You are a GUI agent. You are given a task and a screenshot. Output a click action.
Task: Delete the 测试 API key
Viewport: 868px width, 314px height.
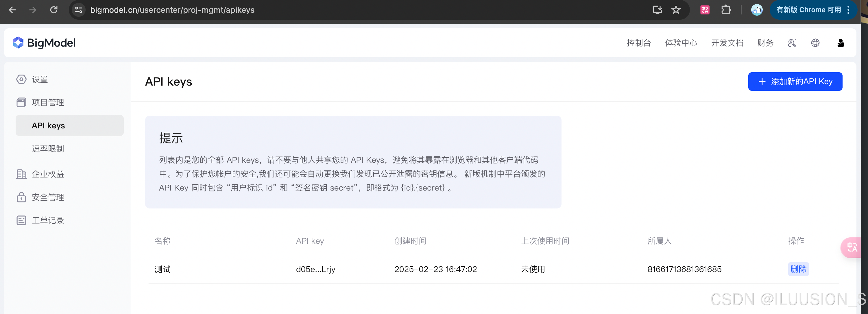[x=798, y=269]
